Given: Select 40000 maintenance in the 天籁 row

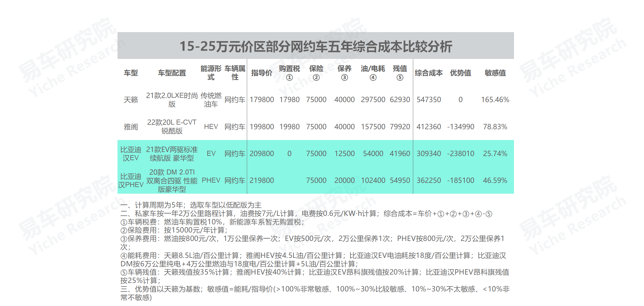Looking at the screenshot, I should (344, 100).
